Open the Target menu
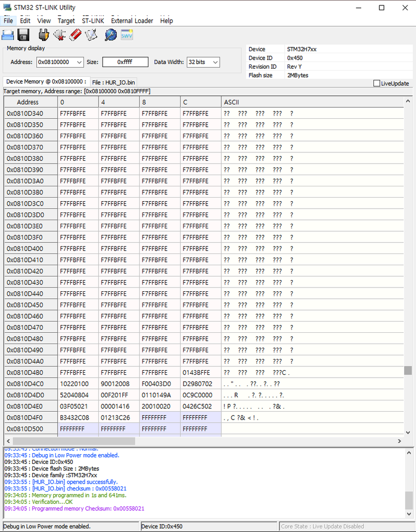 point(66,21)
